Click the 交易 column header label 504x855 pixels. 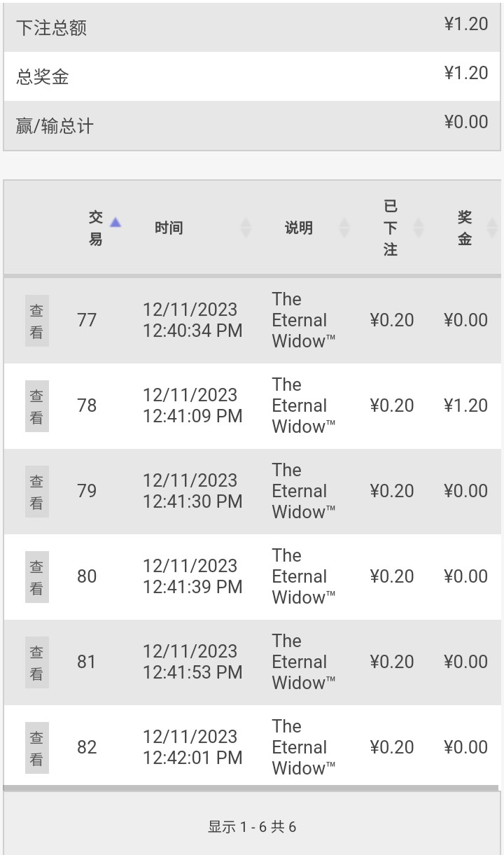click(96, 228)
